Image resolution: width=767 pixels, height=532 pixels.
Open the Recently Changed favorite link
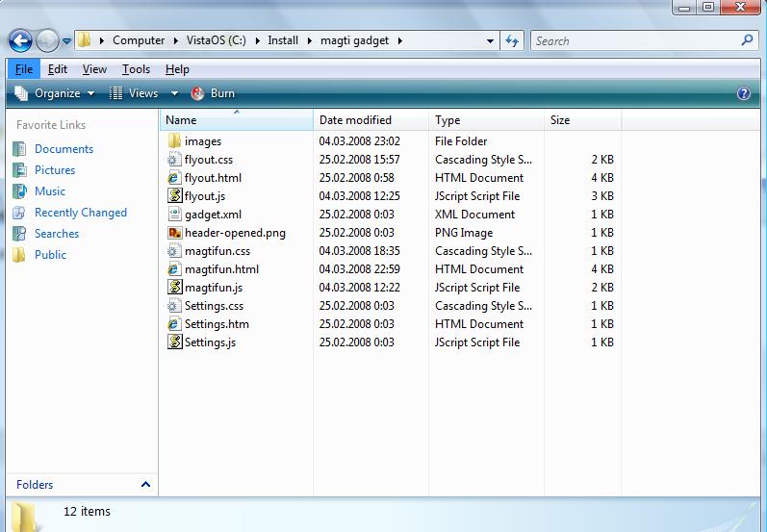(80, 213)
